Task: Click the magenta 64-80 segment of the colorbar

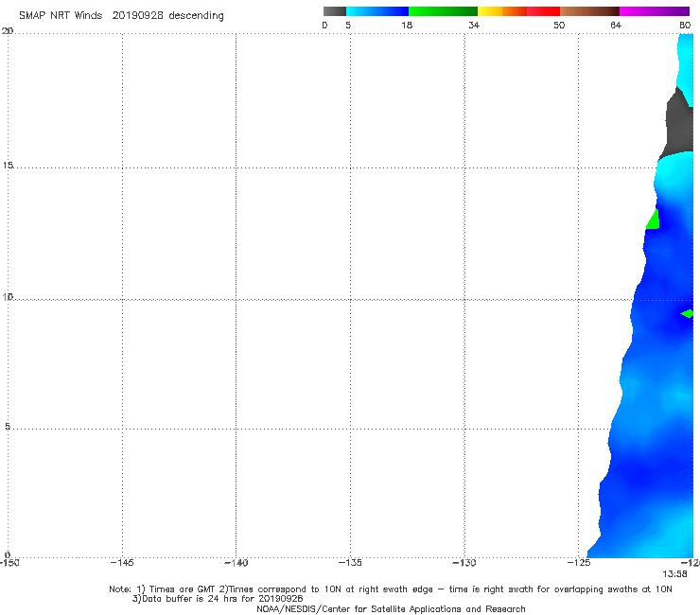Action: (655, 11)
